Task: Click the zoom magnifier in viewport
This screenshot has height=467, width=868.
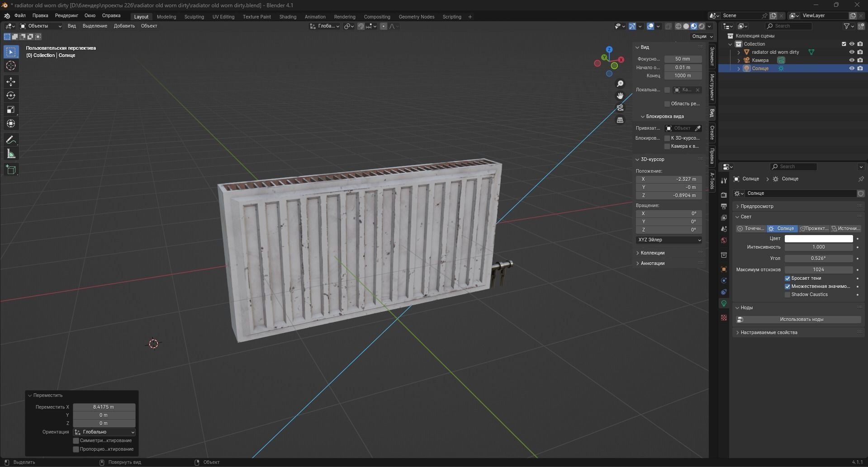Action: click(620, 84)
